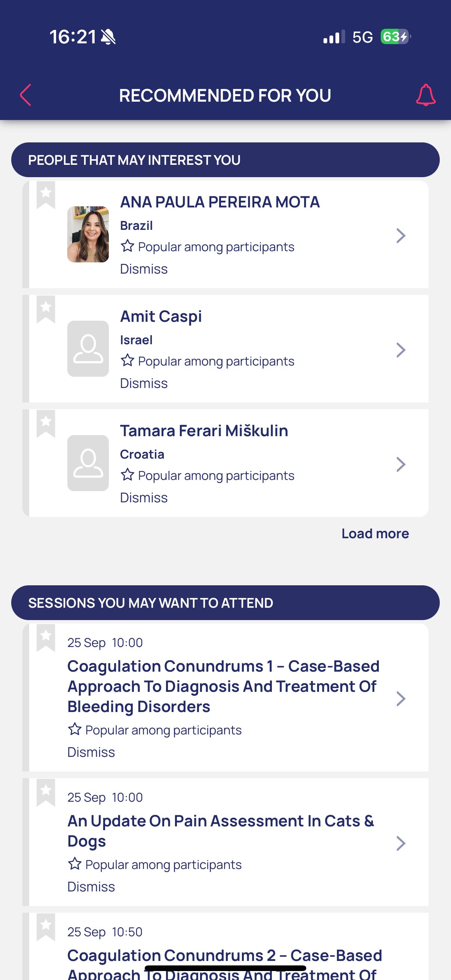Bookmark Coagulation Conundrums 1 session
This screenshot has height=980, width=451.
[46, 637]
